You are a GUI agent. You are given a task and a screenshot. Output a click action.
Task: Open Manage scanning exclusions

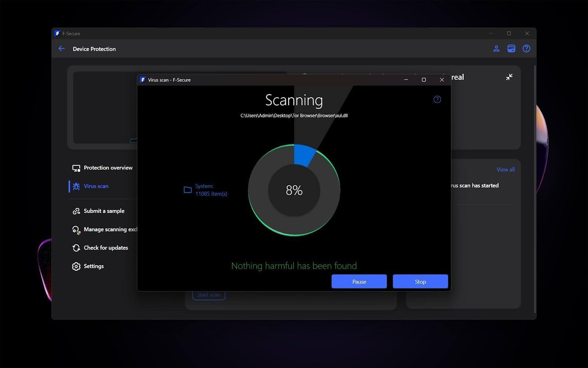coord(104,229)
